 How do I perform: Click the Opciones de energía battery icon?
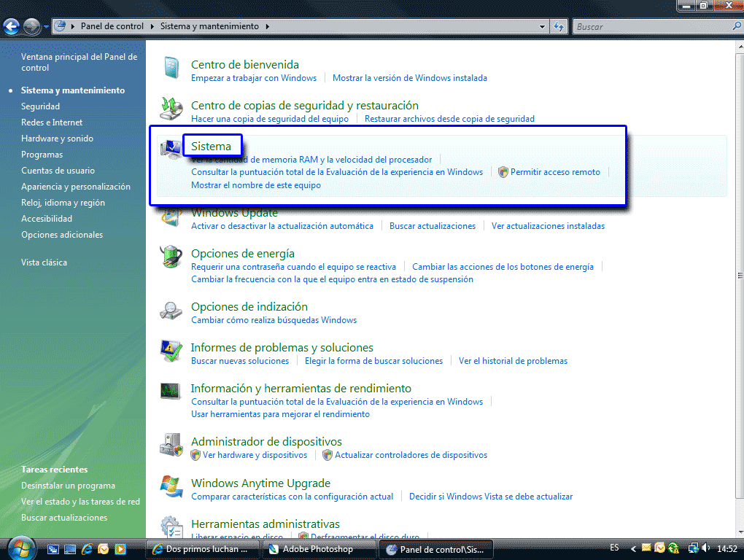tap(171, 257)
